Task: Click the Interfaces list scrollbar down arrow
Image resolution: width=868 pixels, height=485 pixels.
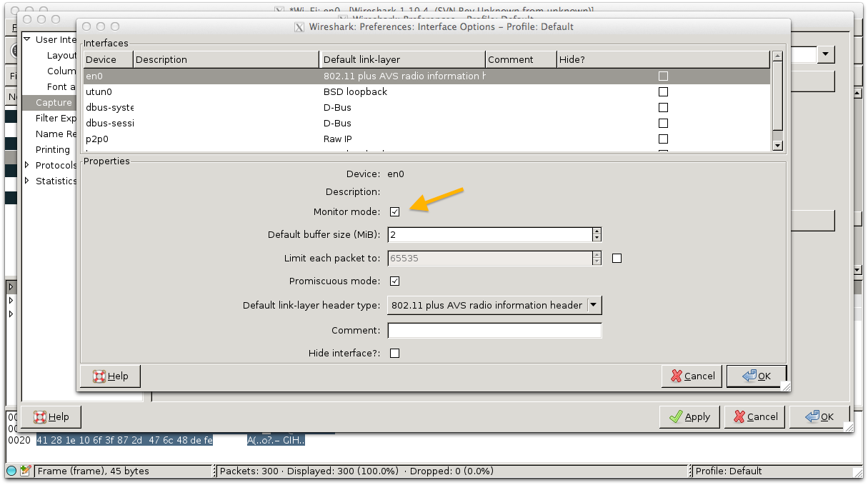Action: pos(778,146)
